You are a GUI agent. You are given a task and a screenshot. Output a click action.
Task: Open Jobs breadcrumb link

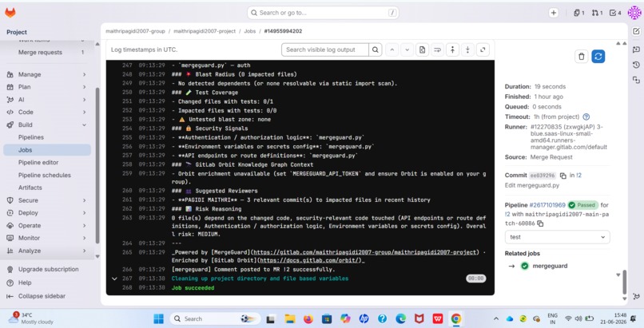pyautogui.click(x=250, y=31)
